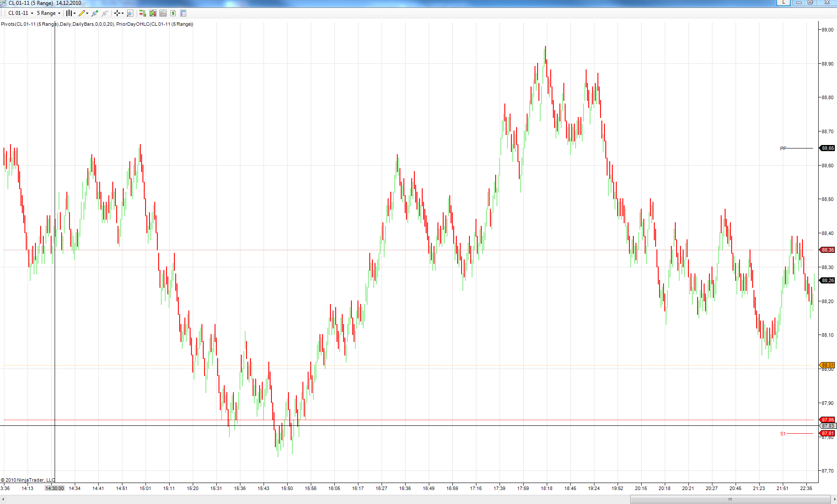Click the 87,81 S1 price marker
The height and width of the screenshot is (504, 837).
[827, 433]
